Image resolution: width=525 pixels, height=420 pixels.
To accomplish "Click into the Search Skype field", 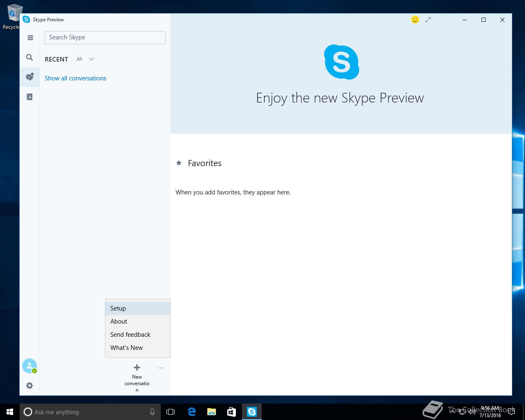I will pyautogui.click(x=105, y=37).
